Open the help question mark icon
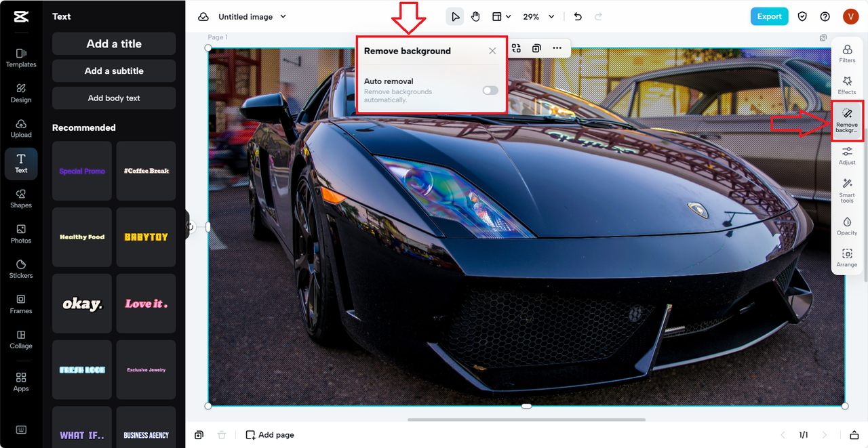The image size is (868, 448). (825, 16)
